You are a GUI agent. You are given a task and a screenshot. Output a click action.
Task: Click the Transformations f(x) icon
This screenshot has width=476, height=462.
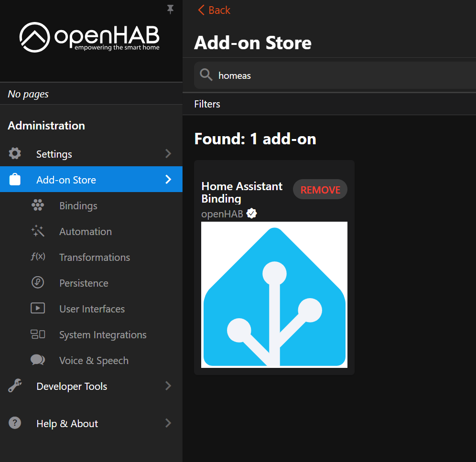38,257
